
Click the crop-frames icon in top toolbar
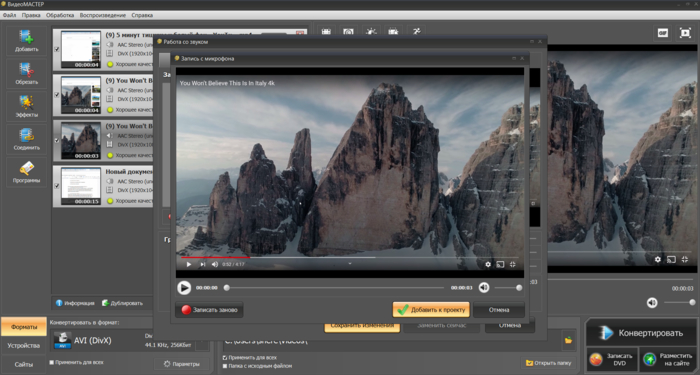coord(326,32)
